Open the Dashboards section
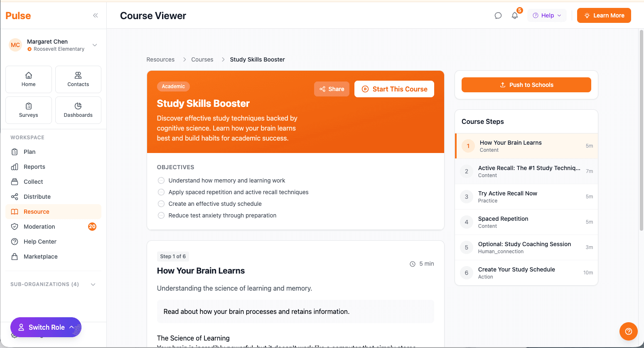 tap(78, 110)
